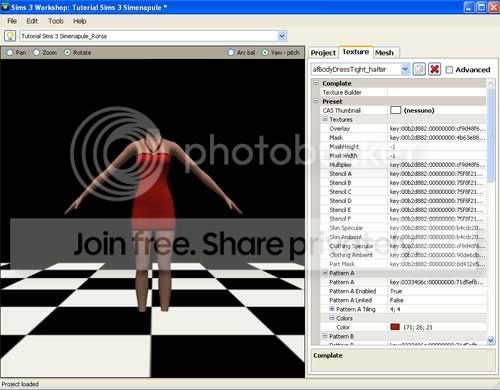Viewport: 500px width, 390px height.
Task: Click the red X delete preset icon
Action: (434, 69)
